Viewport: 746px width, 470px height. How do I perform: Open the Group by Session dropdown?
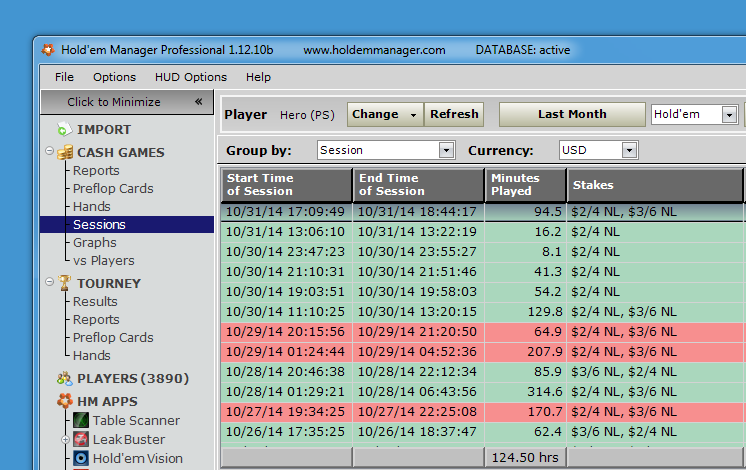(x=446, y=150)
